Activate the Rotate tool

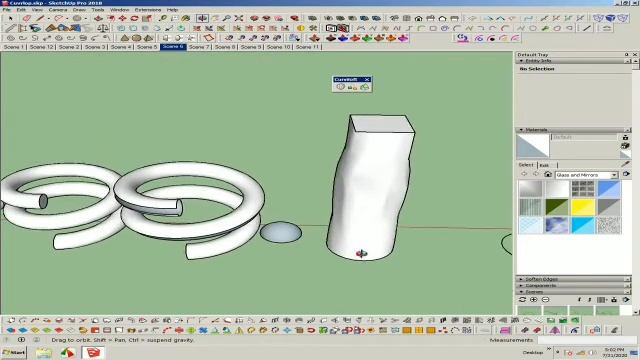[x=134, y=18]
